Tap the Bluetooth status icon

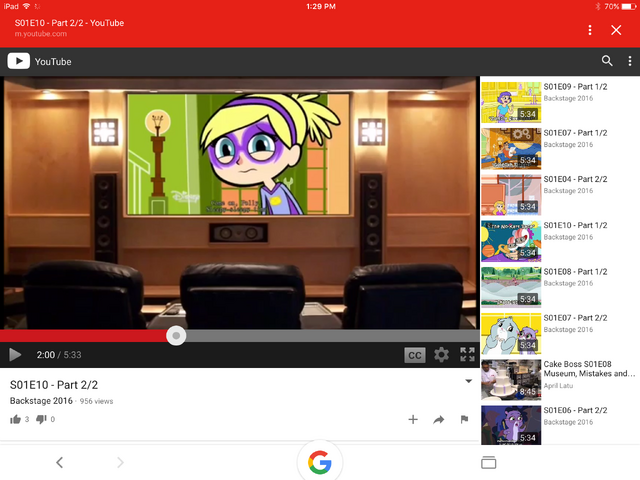[x=598, y=6]
